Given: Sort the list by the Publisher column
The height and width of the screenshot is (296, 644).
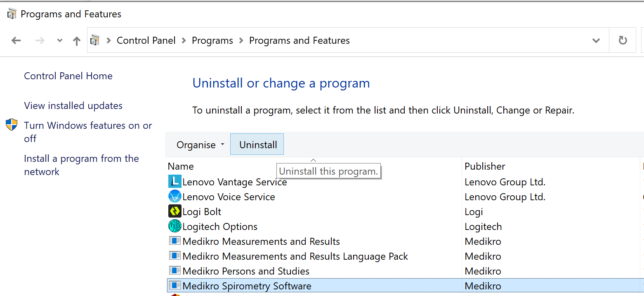Looking at the screenshot, I should pyautogui.click(x=484, y=166).
